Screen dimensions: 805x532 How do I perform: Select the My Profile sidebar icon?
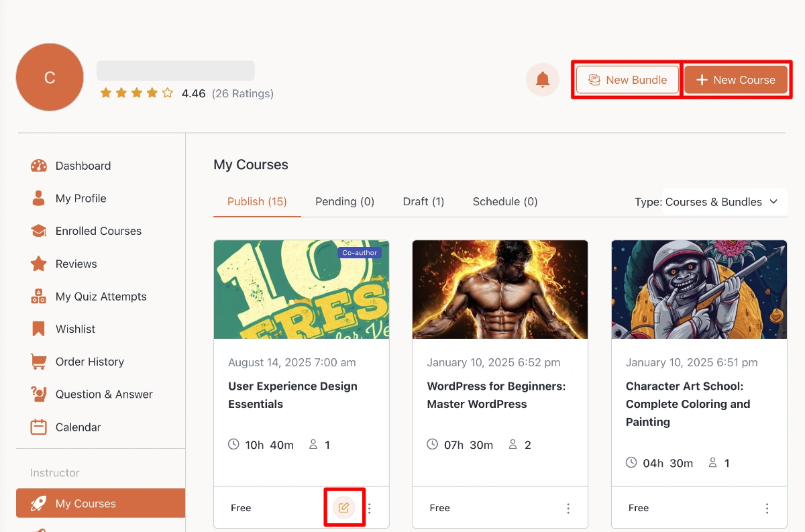click(38, 198)
